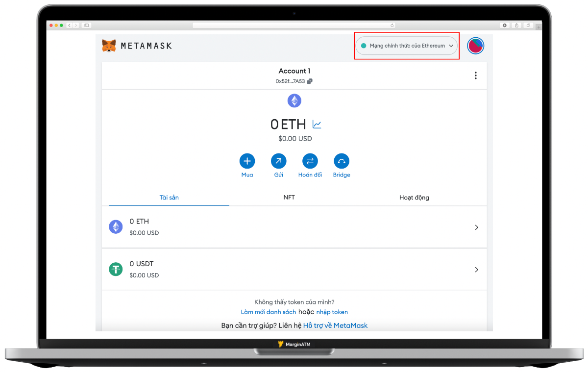Image resolution: width=588 pixels, height=373 pixels.
Task: Click the Gửi (send) arrow button
Action: (x=278, y=161)
